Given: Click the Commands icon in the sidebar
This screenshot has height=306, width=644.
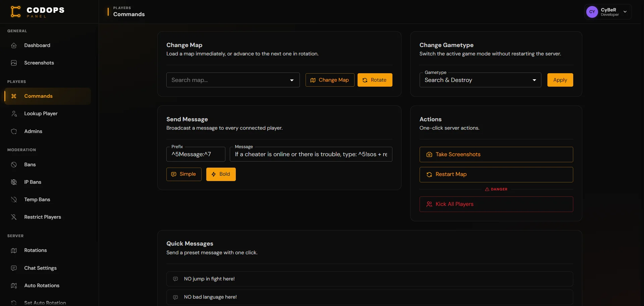Looking at the screenshot, I should click(x=14, y=96).
